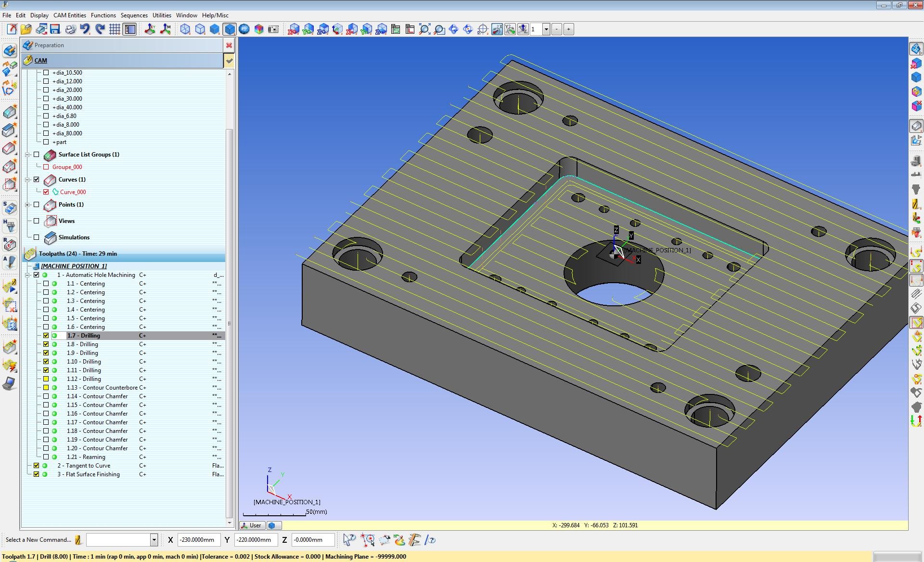Click the X coordinate input field
The image size is (924, 562).
tap(199, 540)
